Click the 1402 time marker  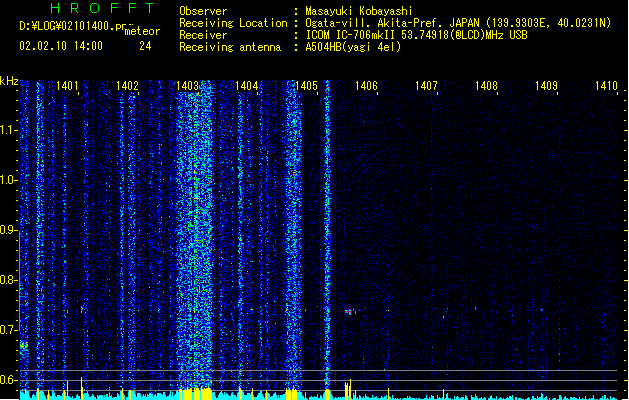point(127,85)
